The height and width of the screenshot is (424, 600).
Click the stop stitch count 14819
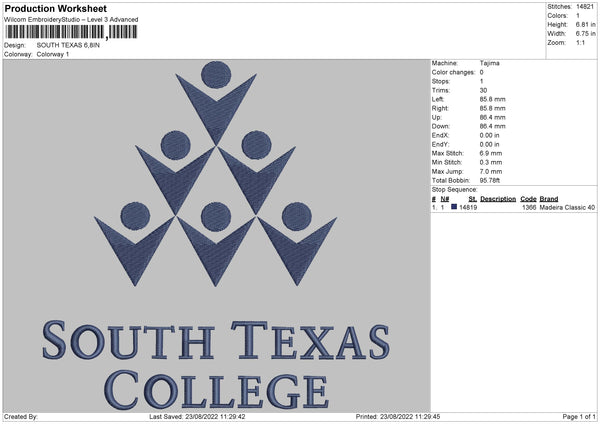click(468, 207)
